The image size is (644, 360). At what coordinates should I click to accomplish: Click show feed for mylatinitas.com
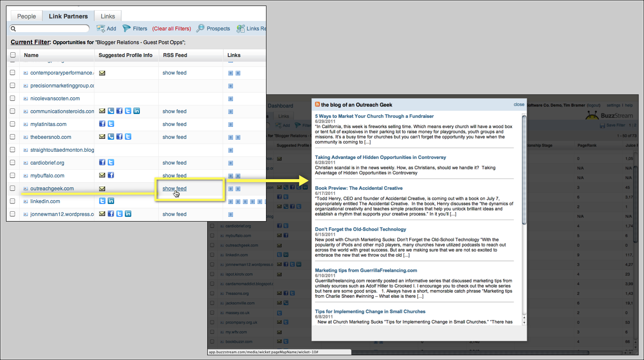click(x=175, y=124)
